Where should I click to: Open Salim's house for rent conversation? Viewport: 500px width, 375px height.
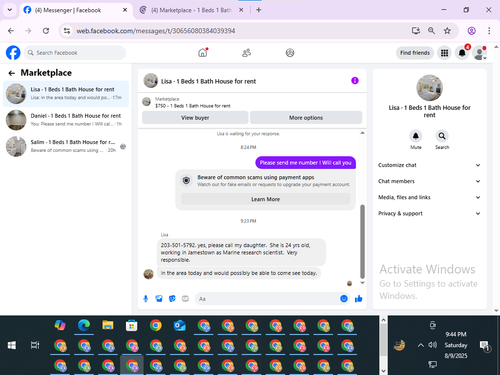point(66,146)
